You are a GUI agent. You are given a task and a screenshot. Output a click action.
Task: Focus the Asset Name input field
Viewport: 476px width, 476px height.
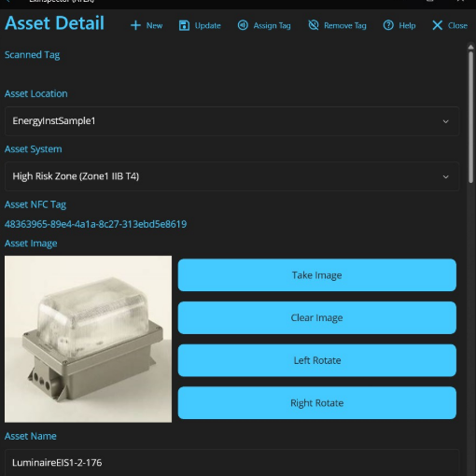pyautogui.click(x=231, y=462)
